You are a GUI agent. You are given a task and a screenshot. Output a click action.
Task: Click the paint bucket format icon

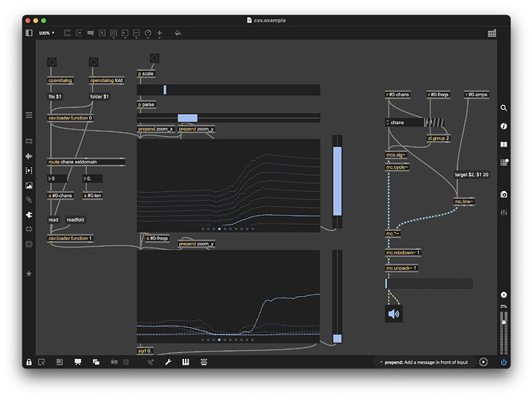(178, 33)
